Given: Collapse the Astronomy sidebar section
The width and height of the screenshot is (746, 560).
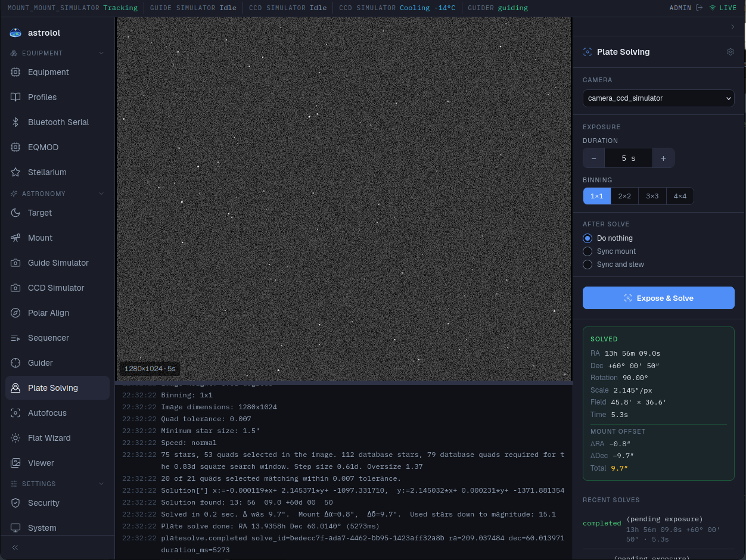Looking at the screenshot, I should (x=101, y=194).
